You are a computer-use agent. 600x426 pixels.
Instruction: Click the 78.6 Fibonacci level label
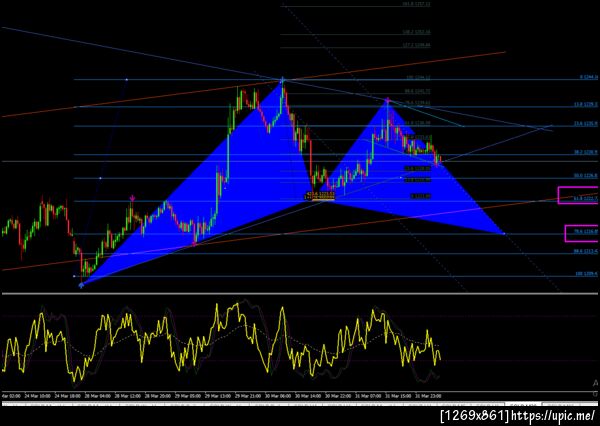tap(585, 231)
